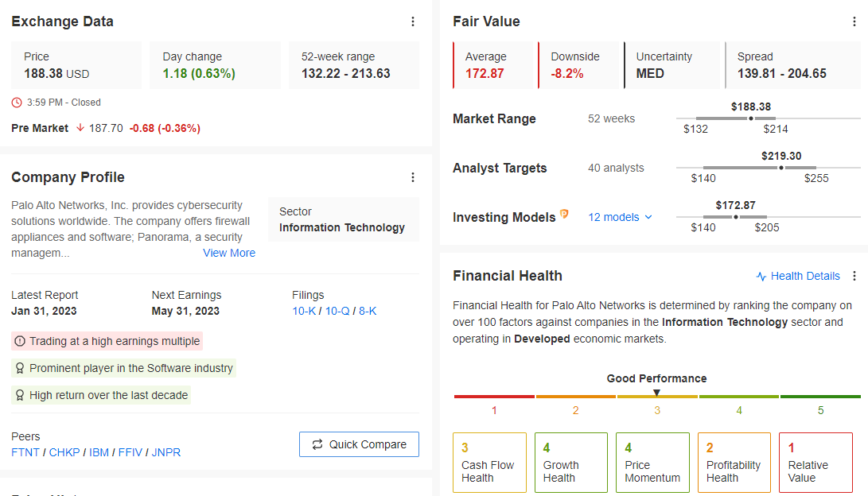This screenshot has height=496, width=868.
Task: Click the Investing Models label
Action: tap(504, 217)
